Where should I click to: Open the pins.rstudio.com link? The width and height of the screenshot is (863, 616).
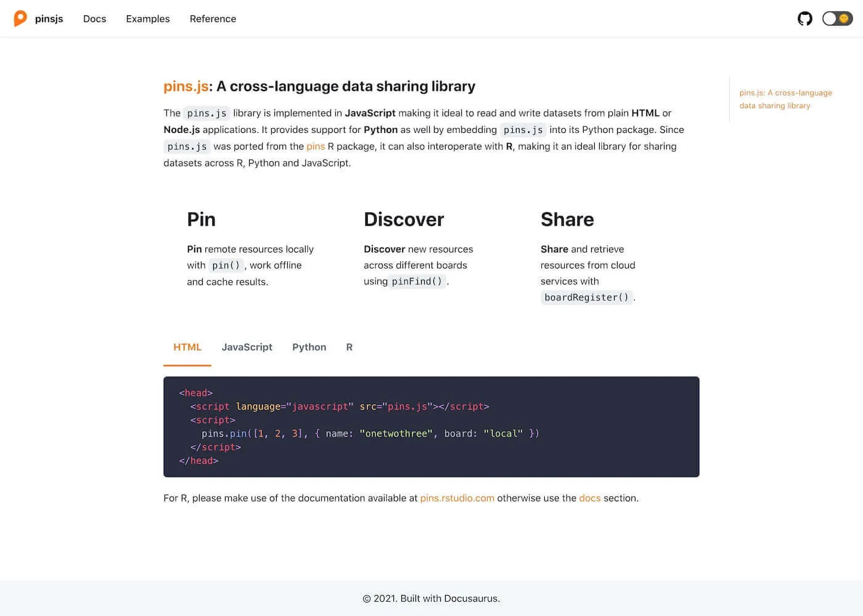[457, 498]
